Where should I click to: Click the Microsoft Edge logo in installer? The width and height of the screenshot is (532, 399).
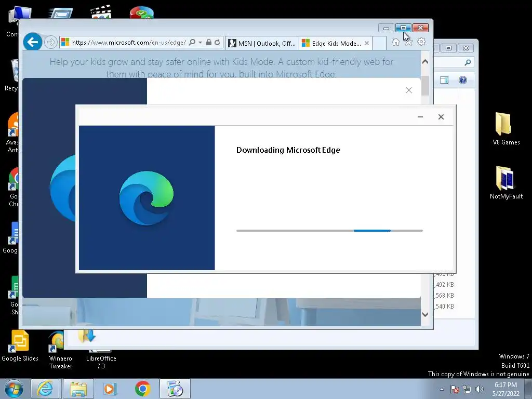click(x=146, y=198)
